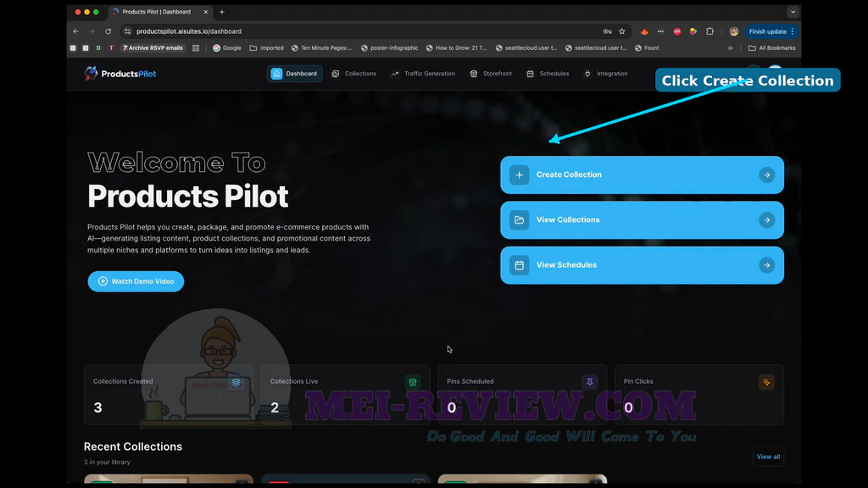Click View all for Recent Collections
This screenshot has width=868, height=488.
coord(768,457)
